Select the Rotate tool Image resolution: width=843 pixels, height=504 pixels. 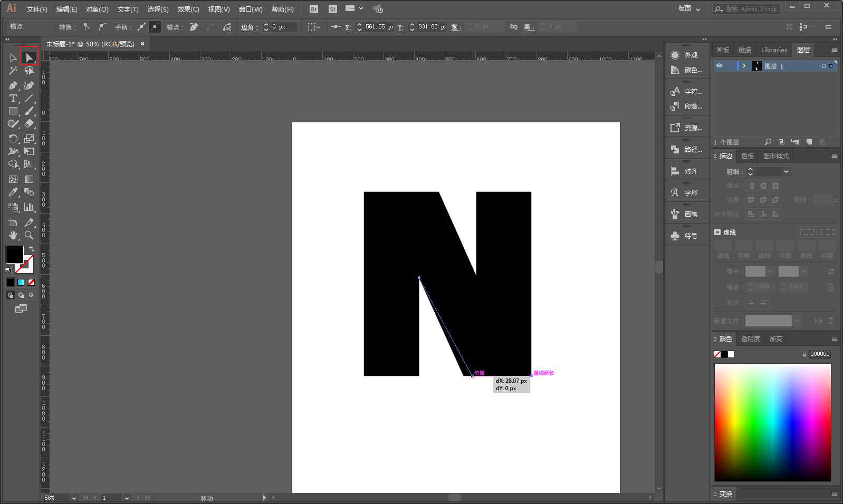[13, 139]
